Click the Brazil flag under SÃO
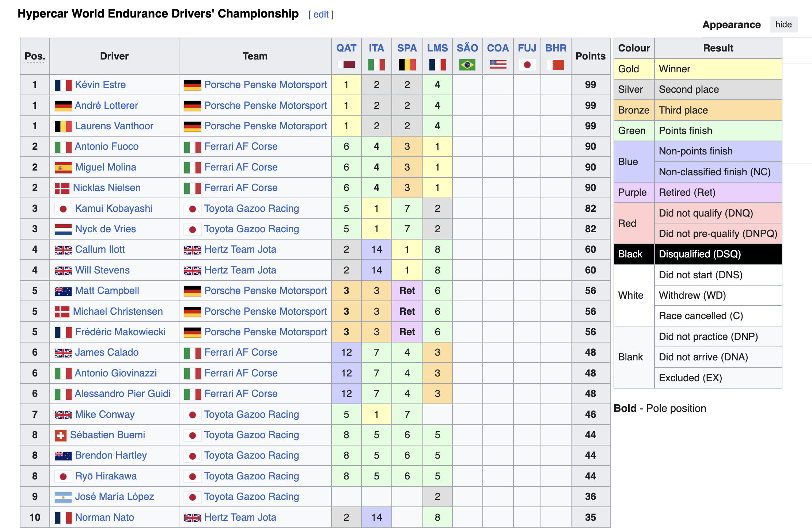 (x=467, y=65)
